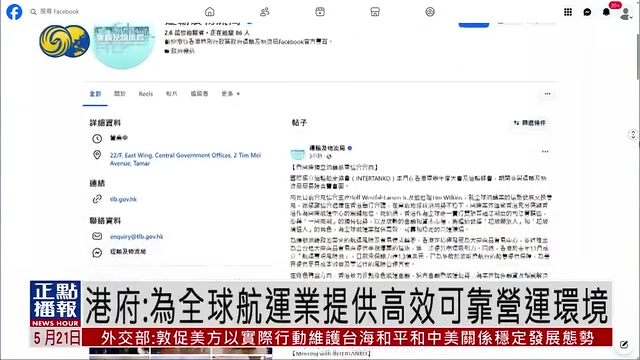Viewport: 640px width, 360px height.
Task: Click the email envelope icon
Action: [97, 236]
